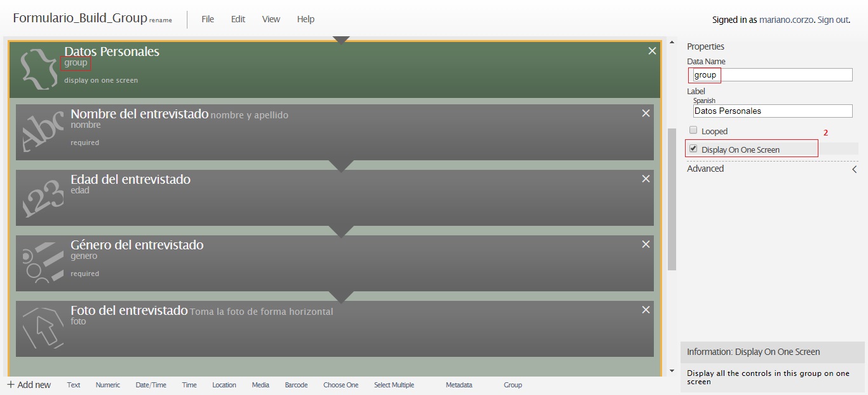Click the numeric icon of Edad del entrevistado
This screenshot has width=868, height=395.
(x=43, y=197)
